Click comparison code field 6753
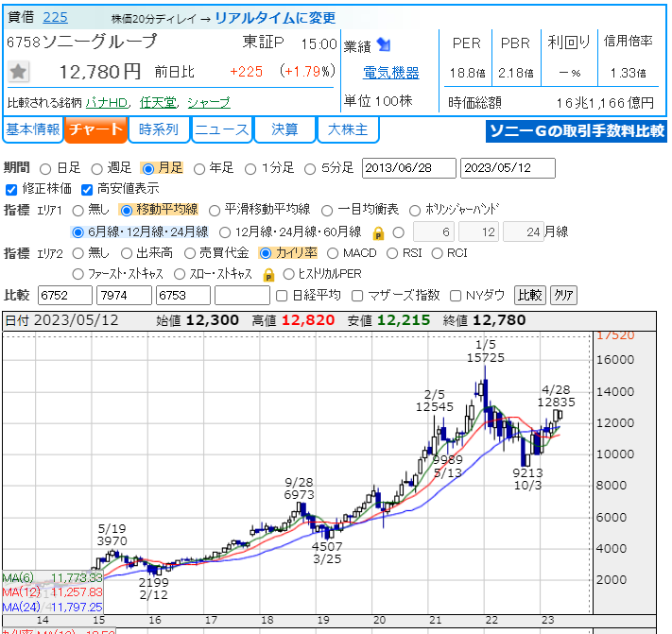Image resolution: width=672 pixels, height=634 pixels. (x=183, y=296)
